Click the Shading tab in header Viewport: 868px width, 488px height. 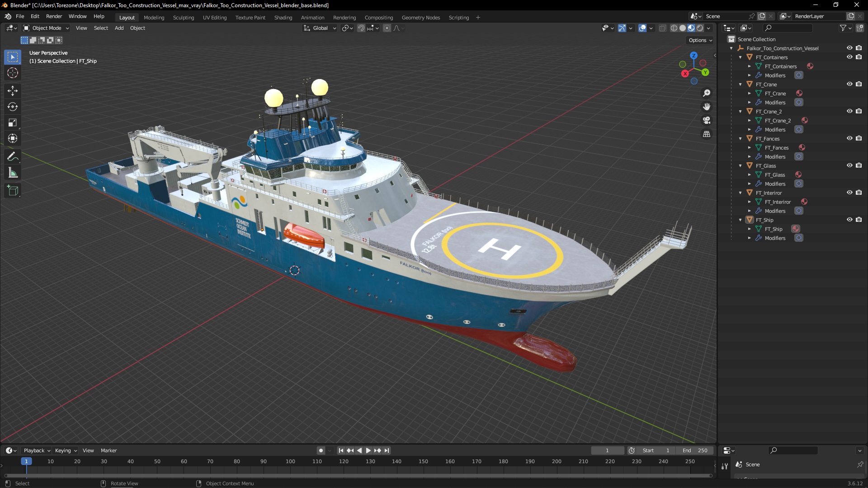pyautogui.click(x=283, y=17)
